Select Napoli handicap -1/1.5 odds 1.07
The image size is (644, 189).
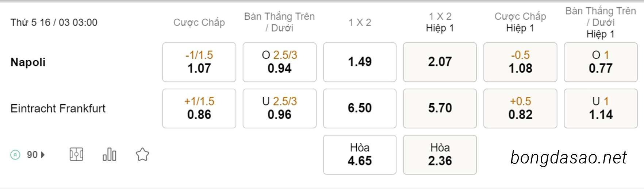[199, 62]
